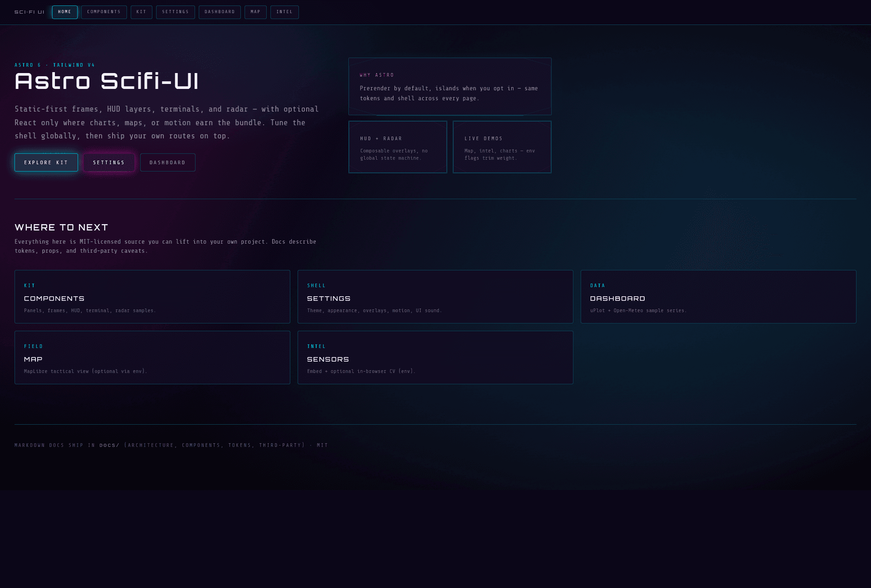Click the 'WHERE TO NEXT' section heading
This screenshot has height=588, width=871.
click(61, 227)
